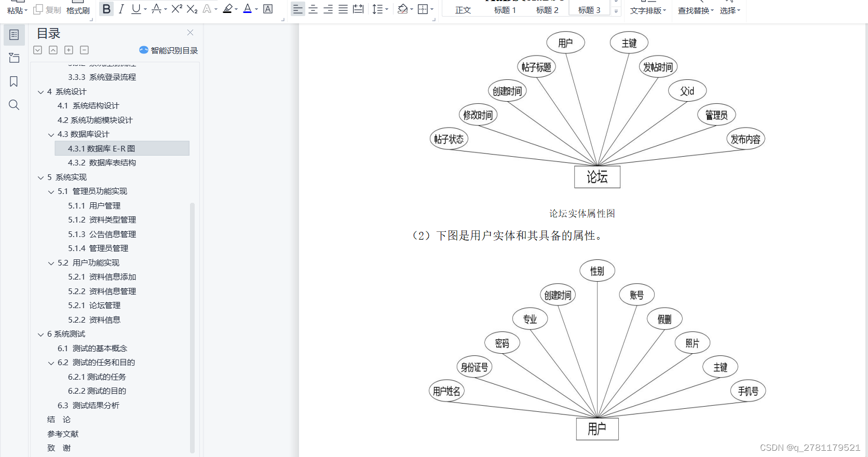This screenshot has height=457, width=868.
Task: Go to 5.1.1 用户管理
Action: point(94,205)
